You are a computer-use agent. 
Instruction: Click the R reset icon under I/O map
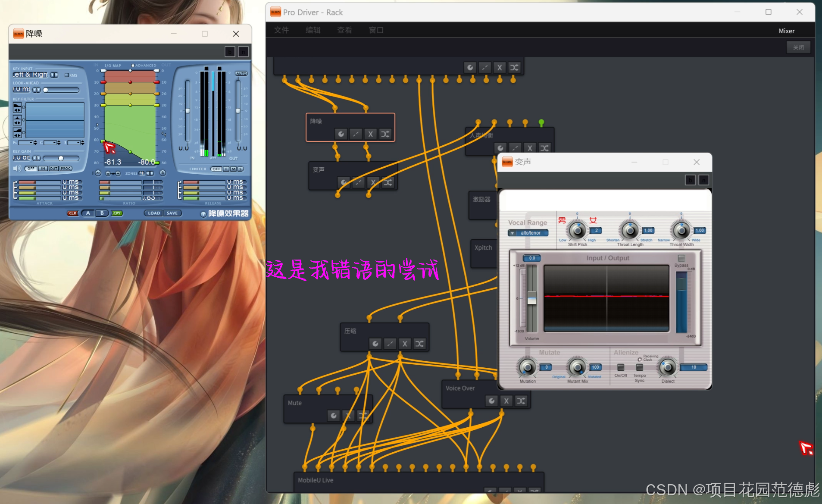[x=163, y=173]
